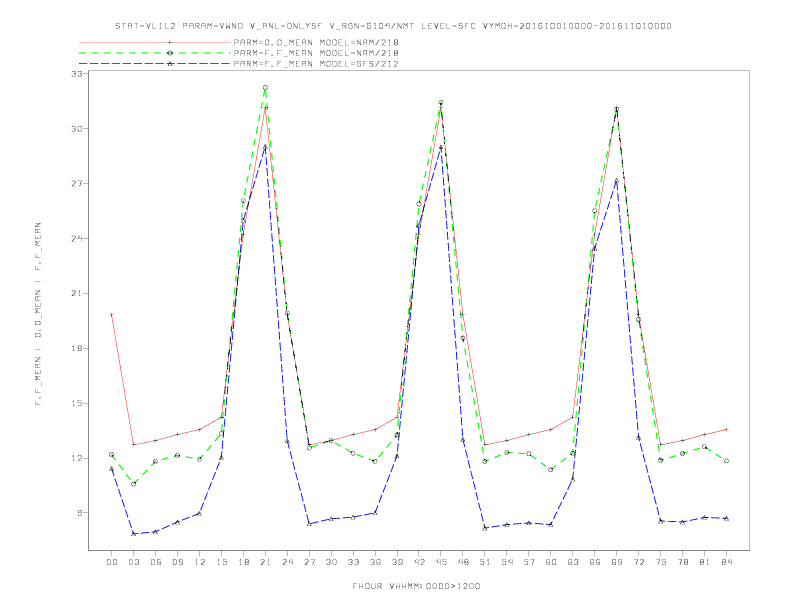Click red plus marker at hour 84

[x=726, y=430]
